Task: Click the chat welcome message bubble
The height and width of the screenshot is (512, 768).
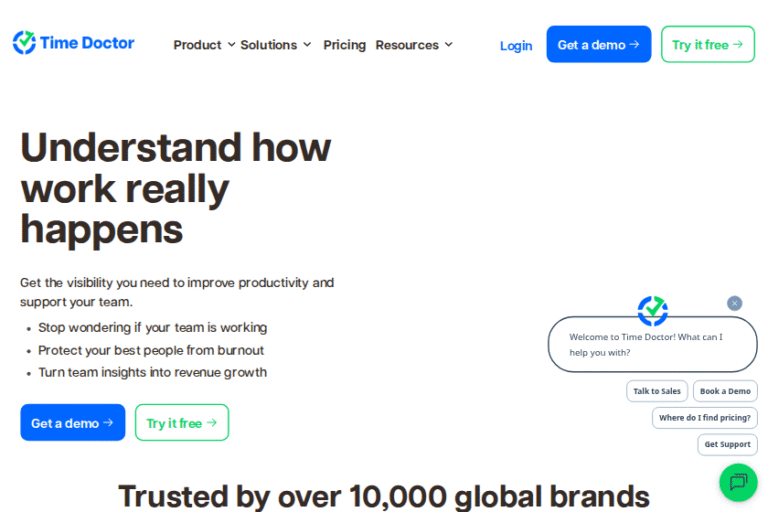Action: pos(652,344)
